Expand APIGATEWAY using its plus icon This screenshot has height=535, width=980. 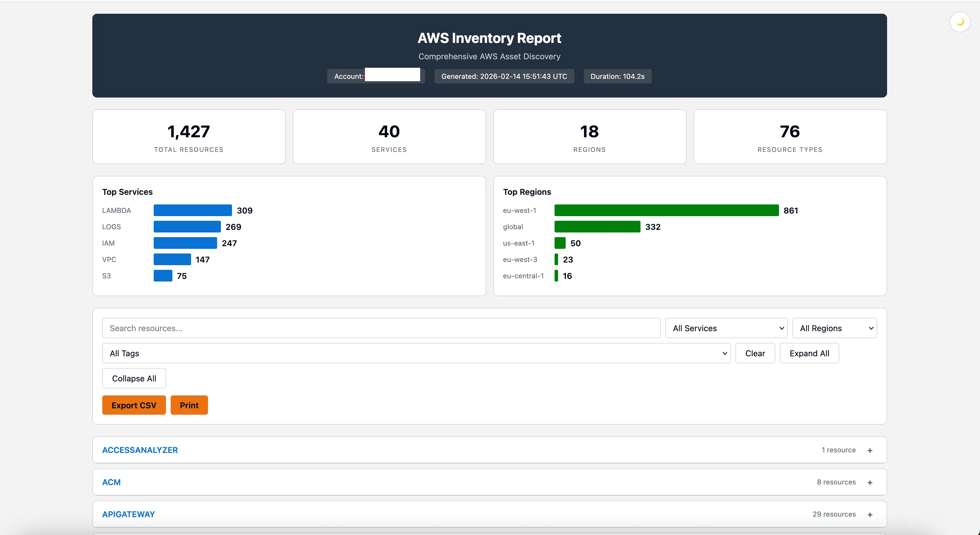[x=870, y=514]
